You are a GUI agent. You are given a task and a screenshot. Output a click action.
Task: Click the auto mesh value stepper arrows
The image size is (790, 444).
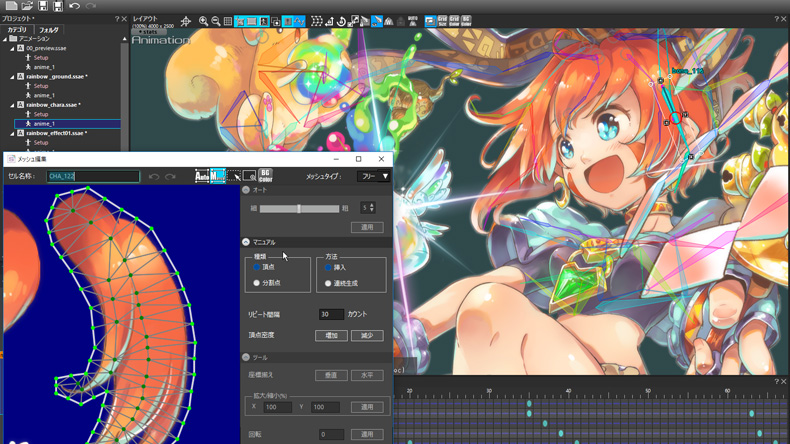372,208
